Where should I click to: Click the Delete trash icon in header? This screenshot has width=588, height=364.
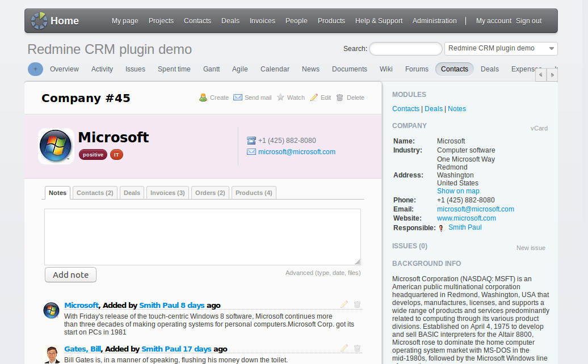340,98
